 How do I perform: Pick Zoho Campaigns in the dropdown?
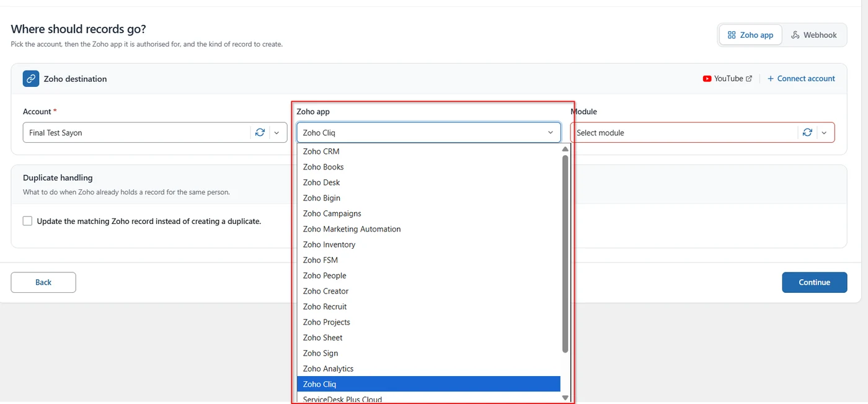(x=428, y=213)
